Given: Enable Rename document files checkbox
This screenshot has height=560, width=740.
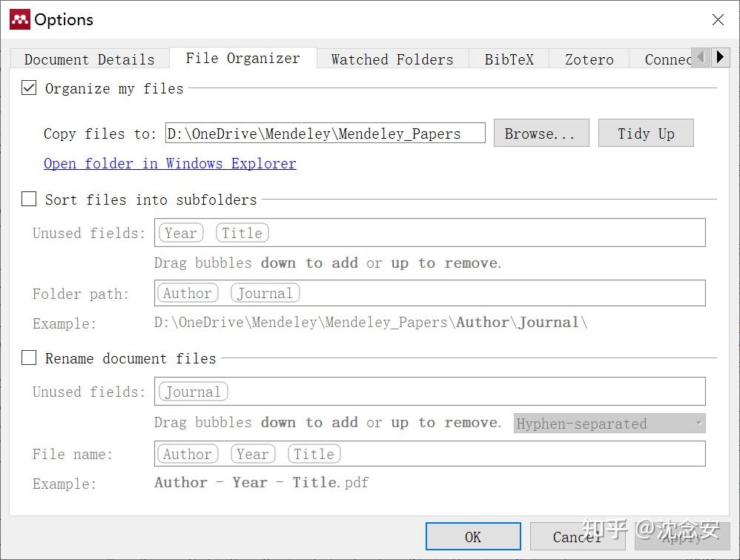Looking at the screenshot, I should (29, 358).
